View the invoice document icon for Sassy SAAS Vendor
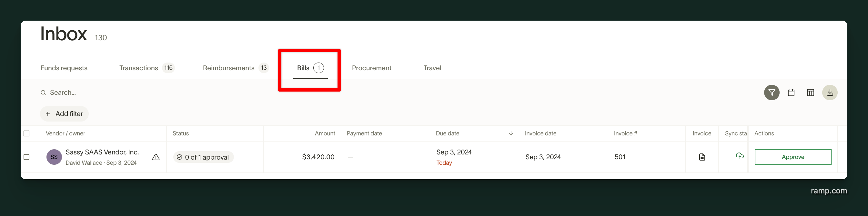The width and height of the screenshot is (868, 216). tap(701, 157)
